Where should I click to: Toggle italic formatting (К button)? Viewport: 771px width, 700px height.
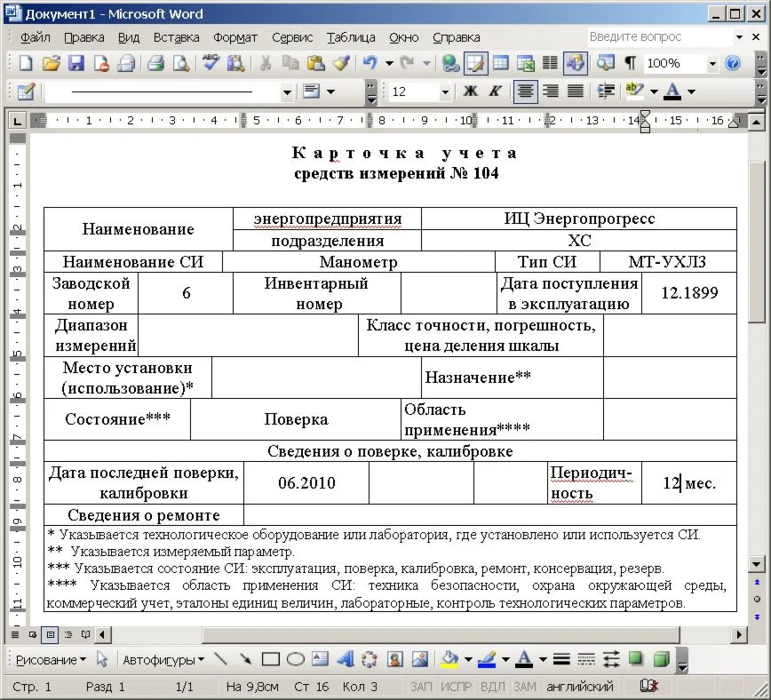coord(496,91)
